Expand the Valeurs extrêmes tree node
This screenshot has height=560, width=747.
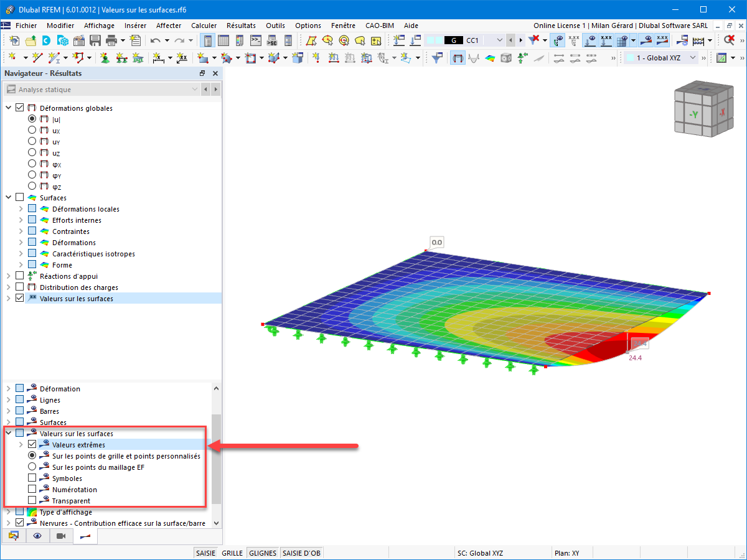(21, 445)
